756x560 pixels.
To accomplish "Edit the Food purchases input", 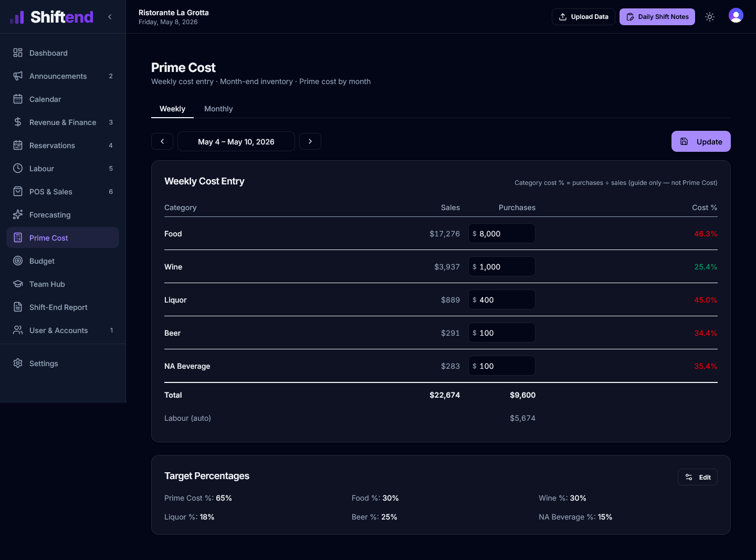I will 502,233.
